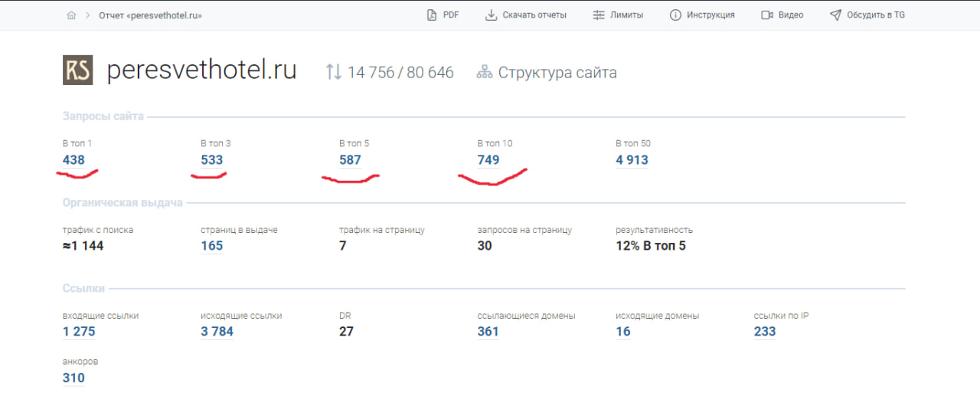This screenshot has width=980, height=413.
Task: Click the peresvethotel.ru domain title
Action: pyautogui.click(x=201, y=71)
